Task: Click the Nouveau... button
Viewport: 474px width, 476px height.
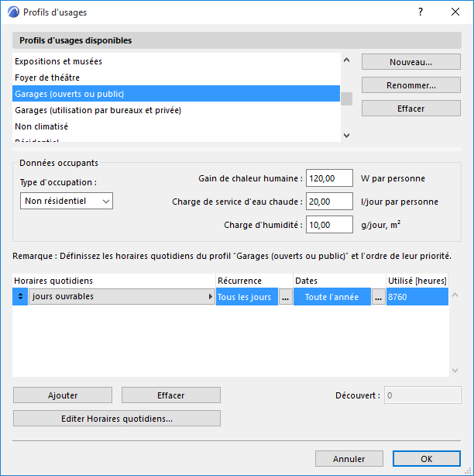Action: click(410, 62)
